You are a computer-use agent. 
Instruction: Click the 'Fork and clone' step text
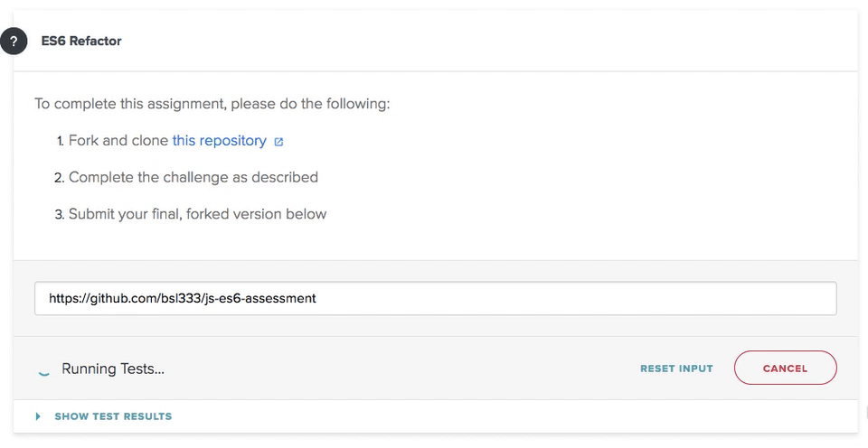(x=118, y=141)
